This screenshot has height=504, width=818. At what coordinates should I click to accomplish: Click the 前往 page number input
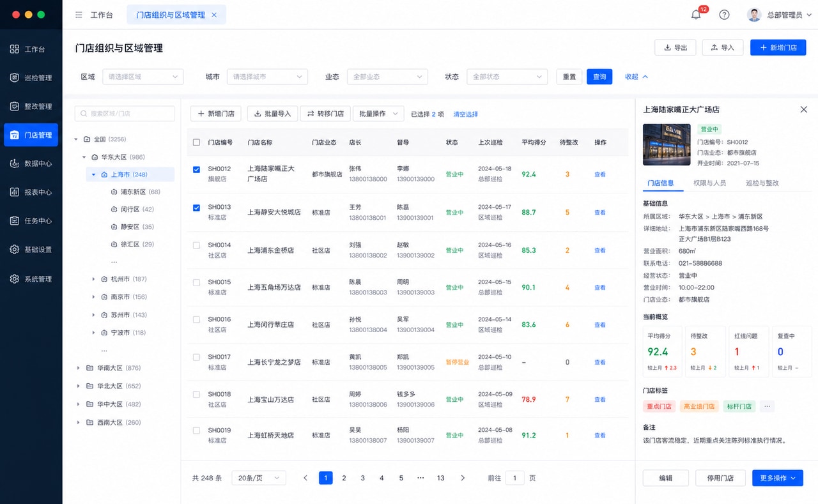(x=515, y=478)
